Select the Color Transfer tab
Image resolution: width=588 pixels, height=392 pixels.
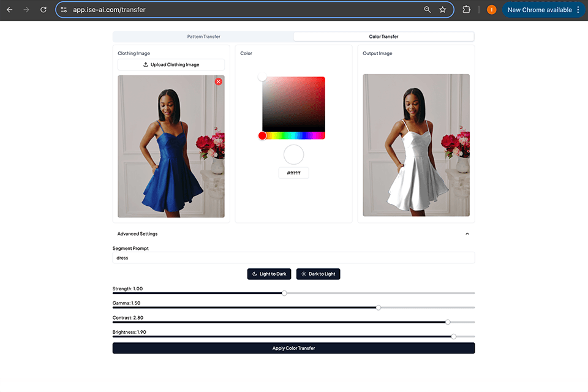(x=383, y=36)
